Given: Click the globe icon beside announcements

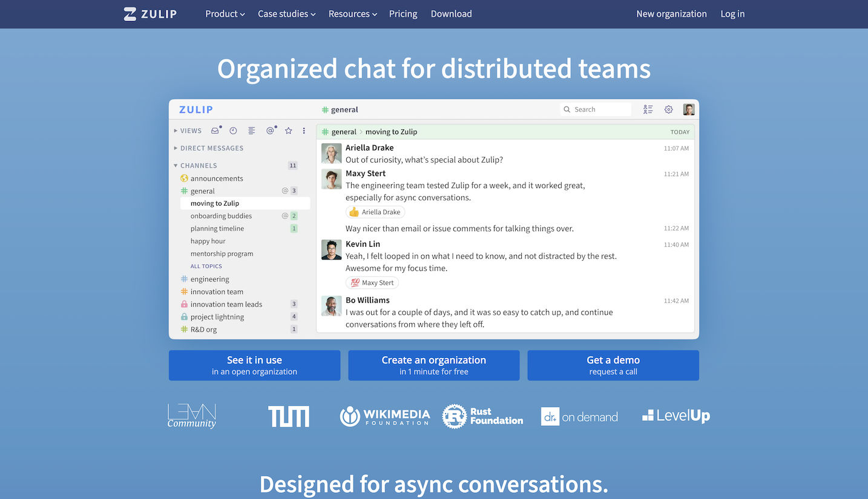Looking at the screenshot, I should click(185, 178).
